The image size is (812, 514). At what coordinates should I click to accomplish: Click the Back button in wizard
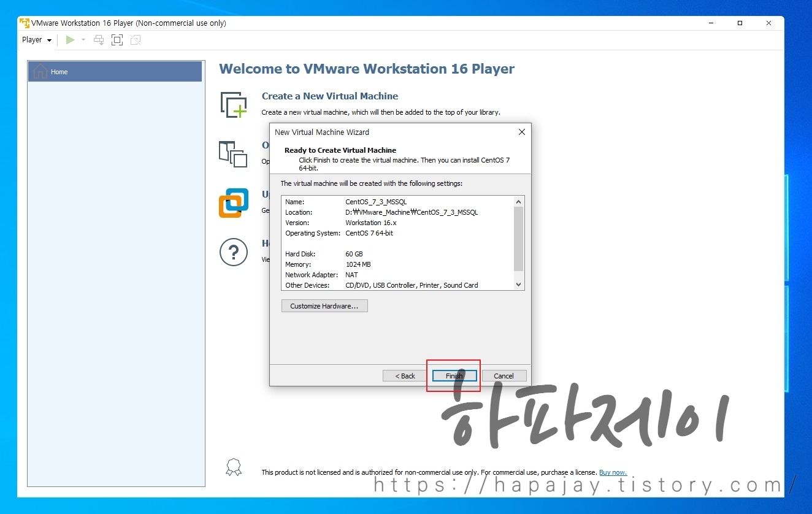click(x=405, y=376)
